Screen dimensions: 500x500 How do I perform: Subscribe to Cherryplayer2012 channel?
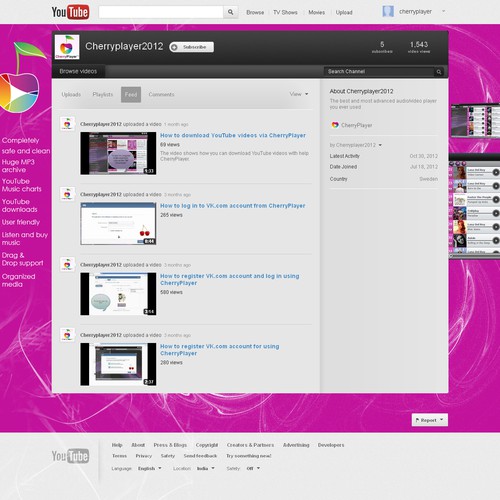click(191, 47)
